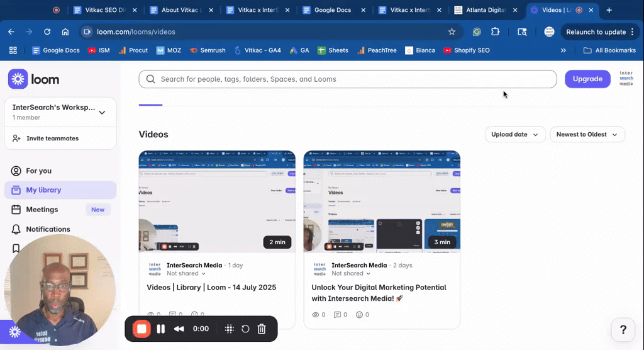Reload the page
This screenshot has height=350, width=644.
coord(47,31)
